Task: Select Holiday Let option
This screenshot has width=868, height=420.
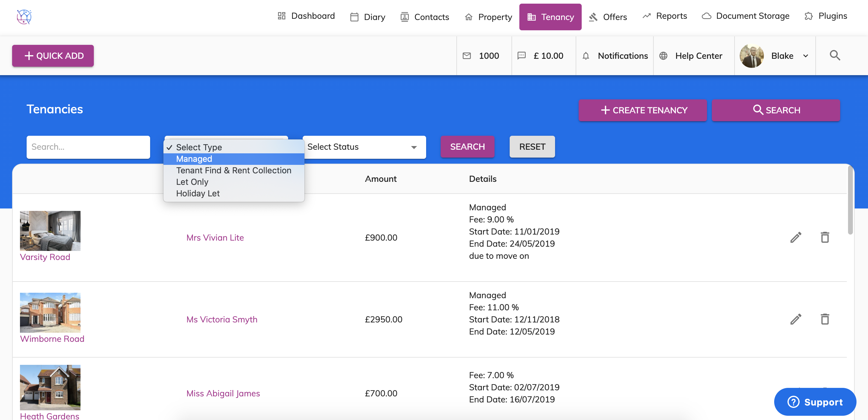Action: (x=198, y=193)
